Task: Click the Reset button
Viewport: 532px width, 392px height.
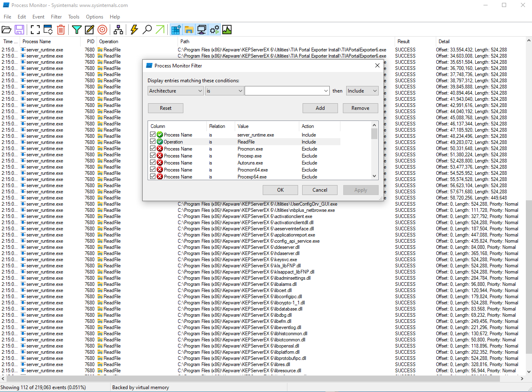Action: (x=166, y=108)
